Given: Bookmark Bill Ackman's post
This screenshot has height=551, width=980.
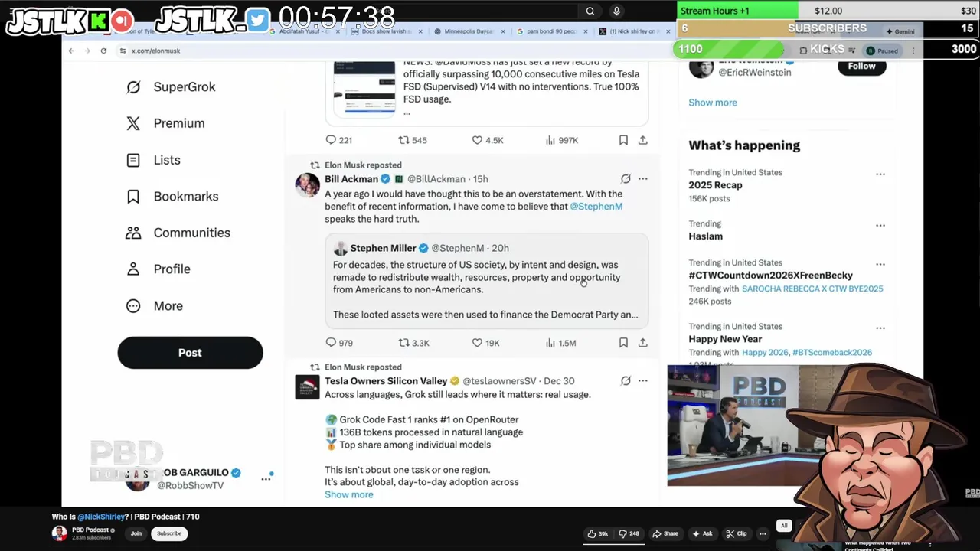Looking at the screenshot, I should pos(623,343).
